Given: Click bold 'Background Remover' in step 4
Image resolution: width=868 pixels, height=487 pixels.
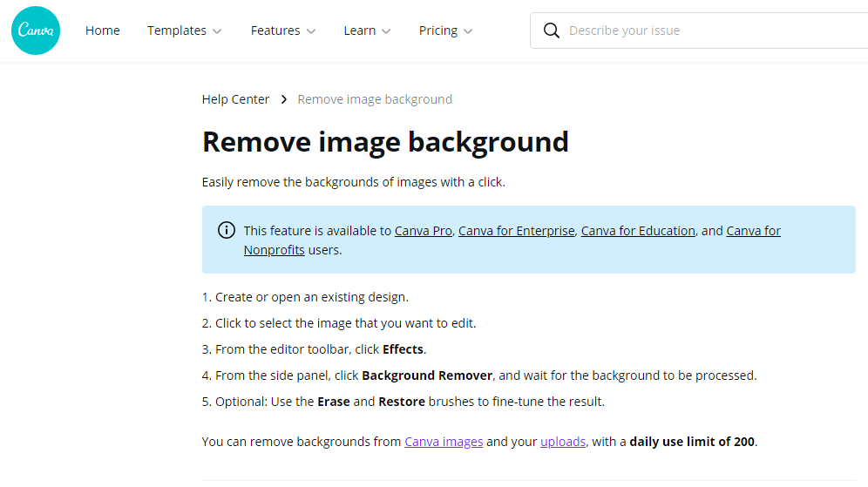Looking at the screenshot, I should tap(427, 375).
